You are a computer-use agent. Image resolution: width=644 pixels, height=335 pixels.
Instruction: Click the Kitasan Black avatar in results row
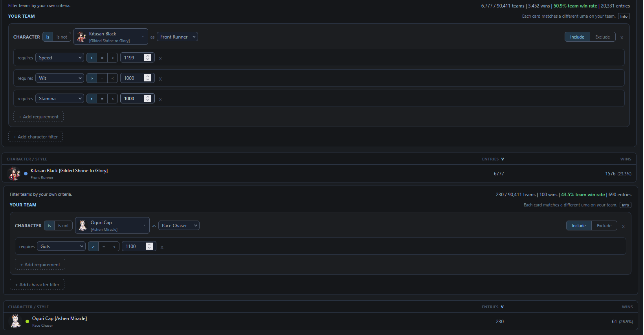pos(15,173)
